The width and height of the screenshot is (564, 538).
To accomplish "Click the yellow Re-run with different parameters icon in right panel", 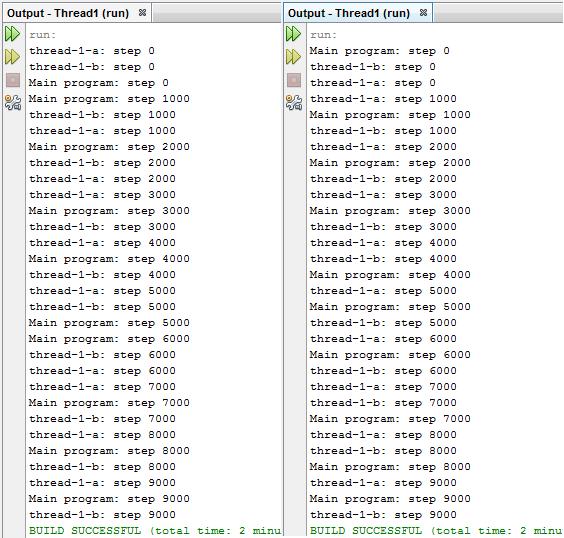I will (x=294, y=57).
